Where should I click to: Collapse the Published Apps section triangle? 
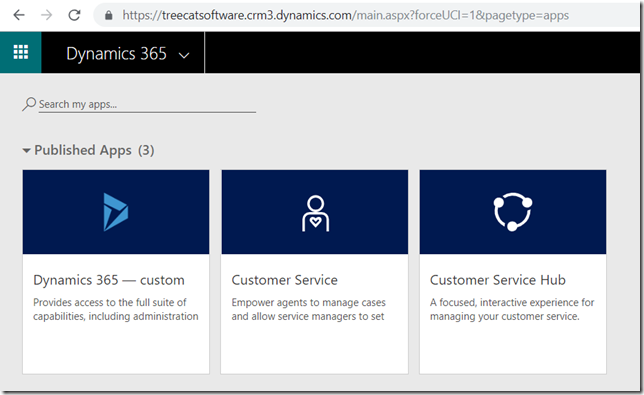tap(26, 151)
